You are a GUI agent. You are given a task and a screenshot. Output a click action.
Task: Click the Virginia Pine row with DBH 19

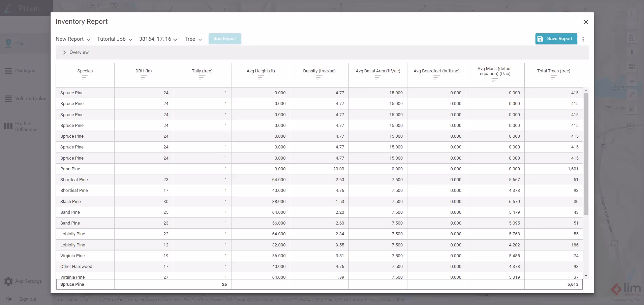click(x=319, y=256)
